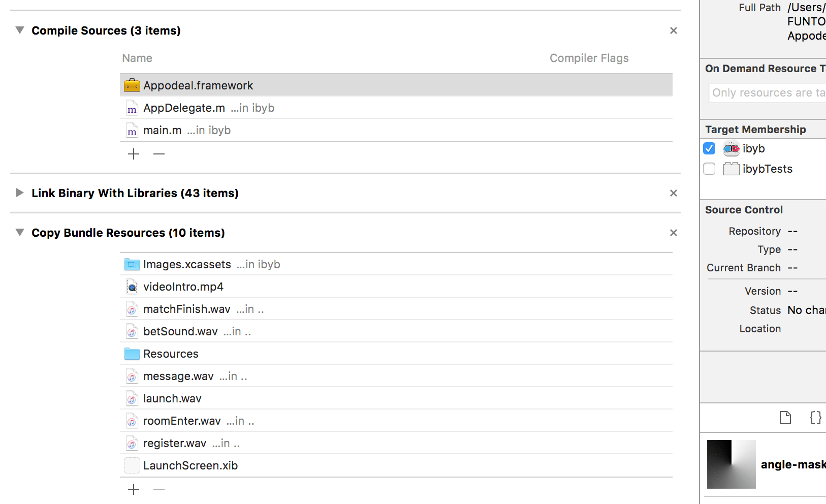Image resolution: width=826 pixels, height=504 pixels.
Task: Open the File Template library icon
Action: 785,418
